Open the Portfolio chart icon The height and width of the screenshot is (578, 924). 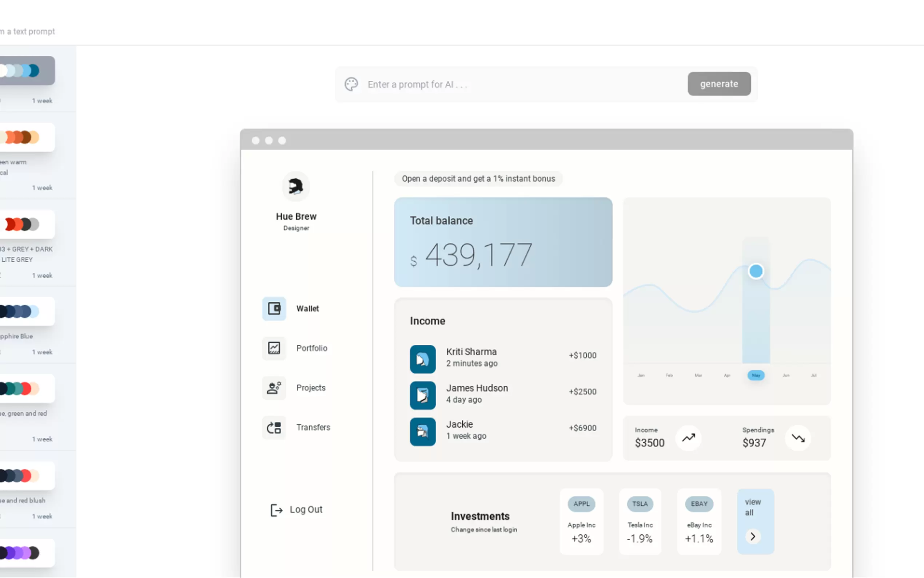[x=274, y=348]
